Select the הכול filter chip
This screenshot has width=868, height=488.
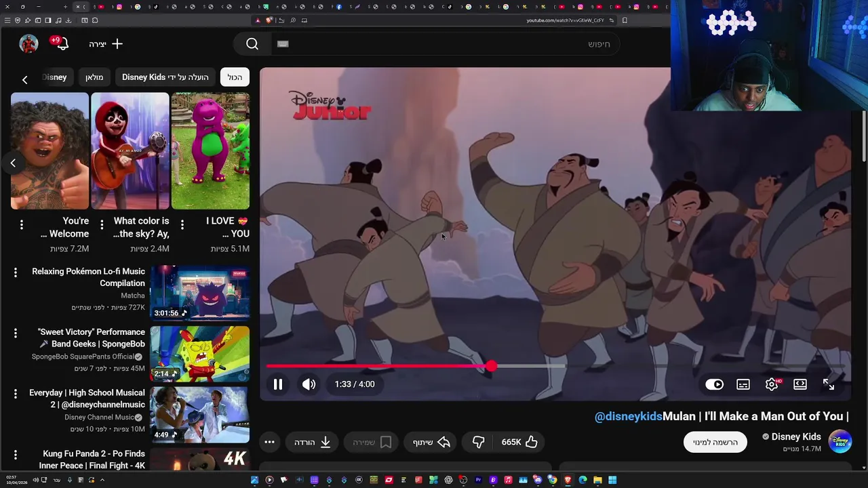pyautogui.click(x=235, y=77)
